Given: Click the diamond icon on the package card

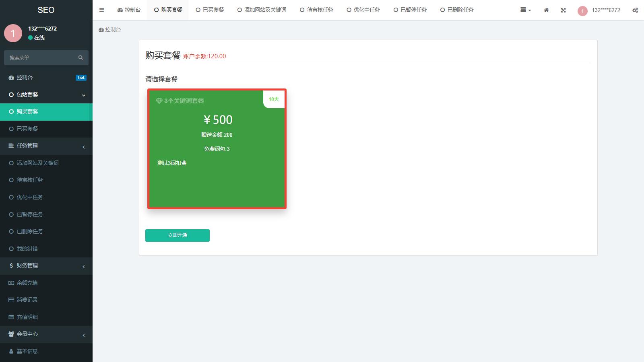Looking at the screenshot, I should point(159,101).
